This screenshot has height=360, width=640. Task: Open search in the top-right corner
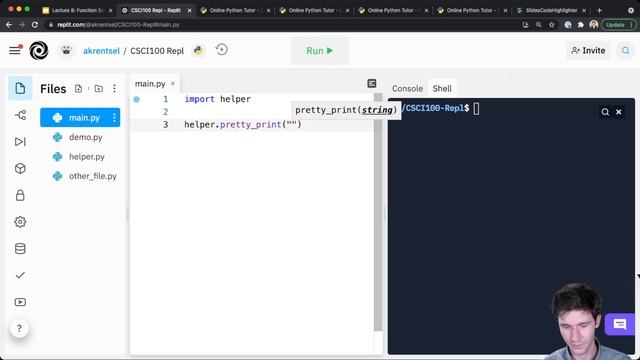(625, 51)
